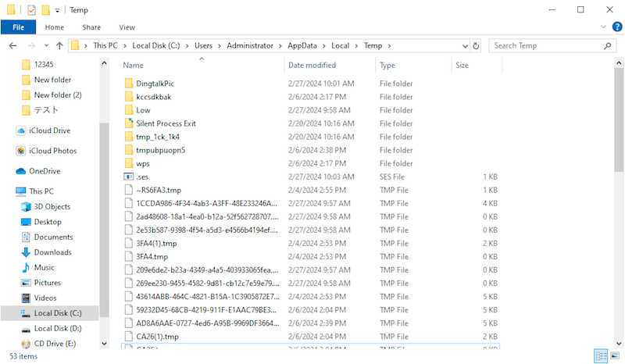The image size is (625, 364).
Task: Open the DingtalkPic folder
Action: coord(154,83)
